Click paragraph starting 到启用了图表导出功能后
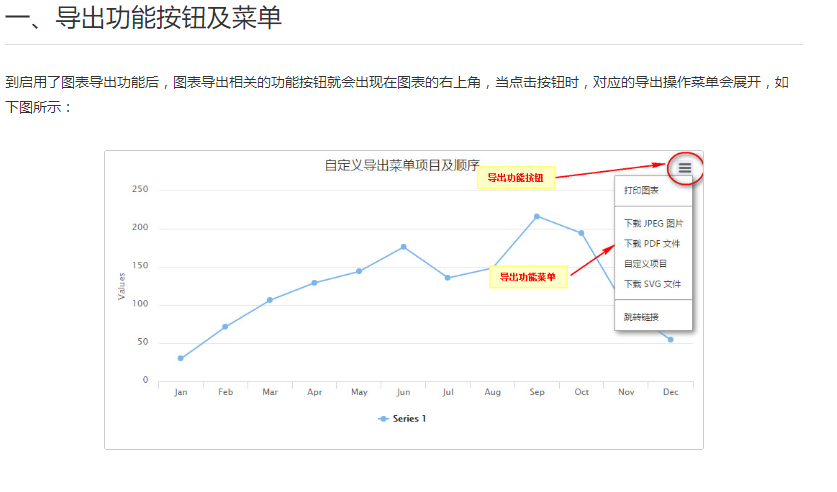837x492 pixels. click(397, 94)
